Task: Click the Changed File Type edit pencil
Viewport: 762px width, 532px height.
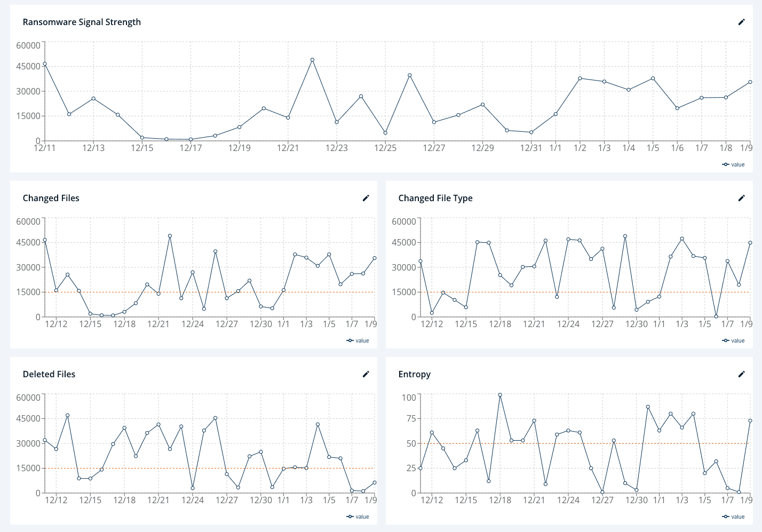Action: pos(741,198)
